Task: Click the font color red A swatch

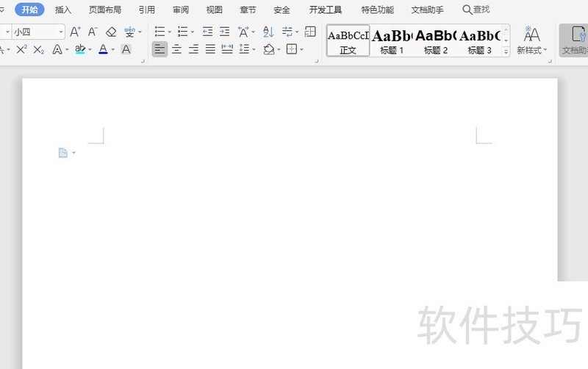Action: (102, 49)
